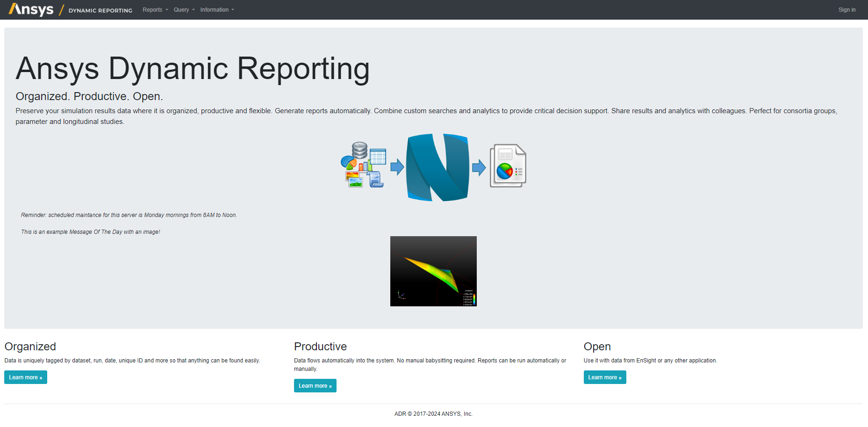Image resolution: width=868 pixels, height=427 pixels.
Task: Click the 'Preserve your simulation results' paragraph
Action: tap(426, 116)
